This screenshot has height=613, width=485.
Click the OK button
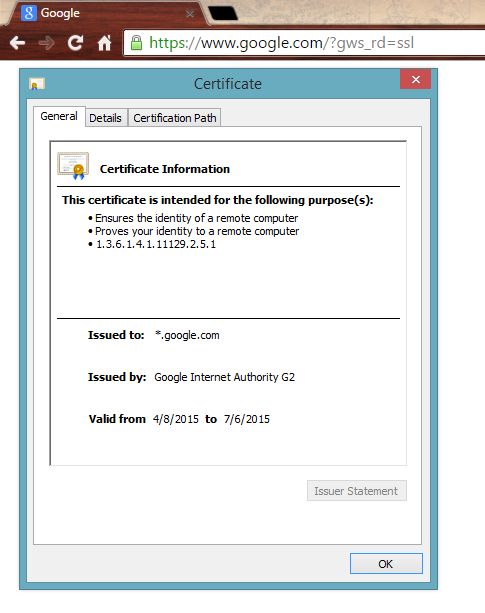tap(386, 564)
